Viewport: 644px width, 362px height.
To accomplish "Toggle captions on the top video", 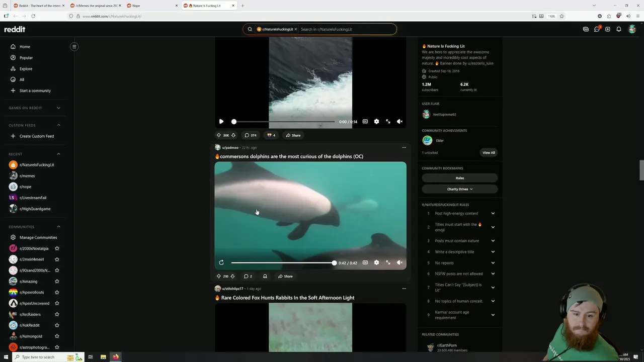I will pos(365,122).
